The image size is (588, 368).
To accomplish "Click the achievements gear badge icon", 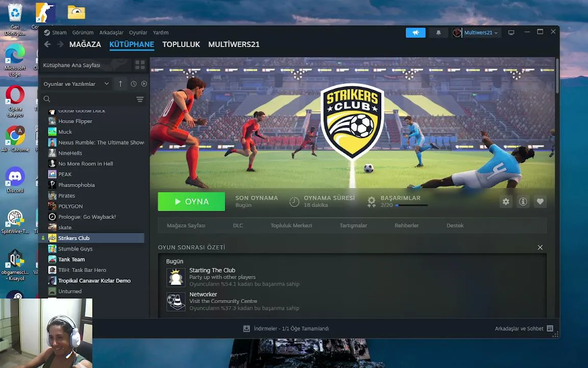I will (371, 202).
